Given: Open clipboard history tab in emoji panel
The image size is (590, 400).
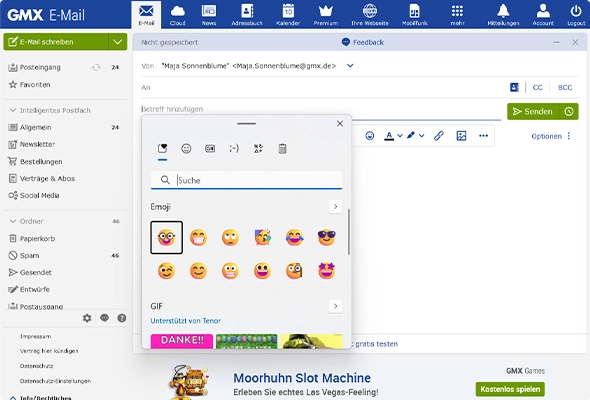Looking at the screenshot, I should [x=282, y=149].
